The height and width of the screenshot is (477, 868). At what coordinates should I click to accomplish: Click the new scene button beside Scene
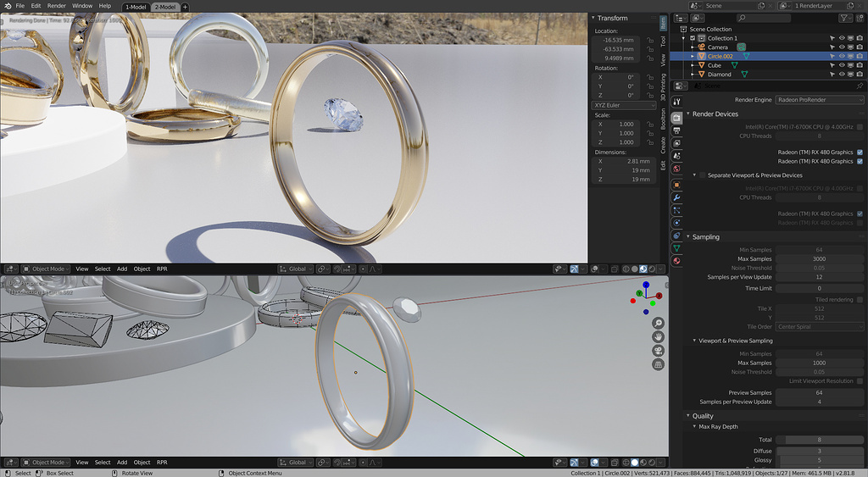[761, 6]
